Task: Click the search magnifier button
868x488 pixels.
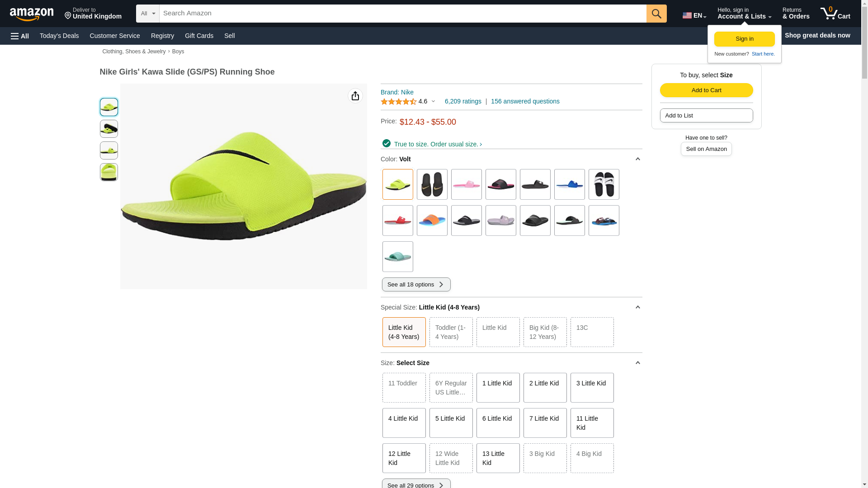Action: tap(656, 14)
